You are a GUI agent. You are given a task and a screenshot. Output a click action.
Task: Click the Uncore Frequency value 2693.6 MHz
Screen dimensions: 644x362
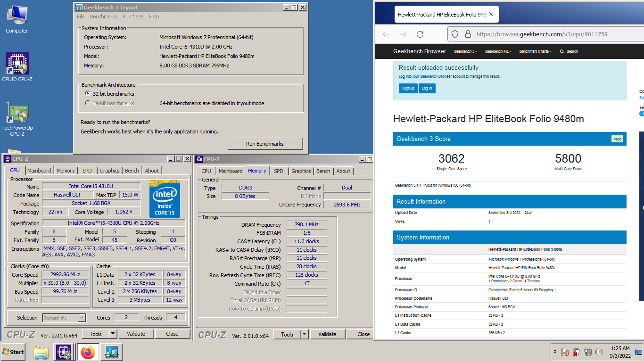point(347,205)
